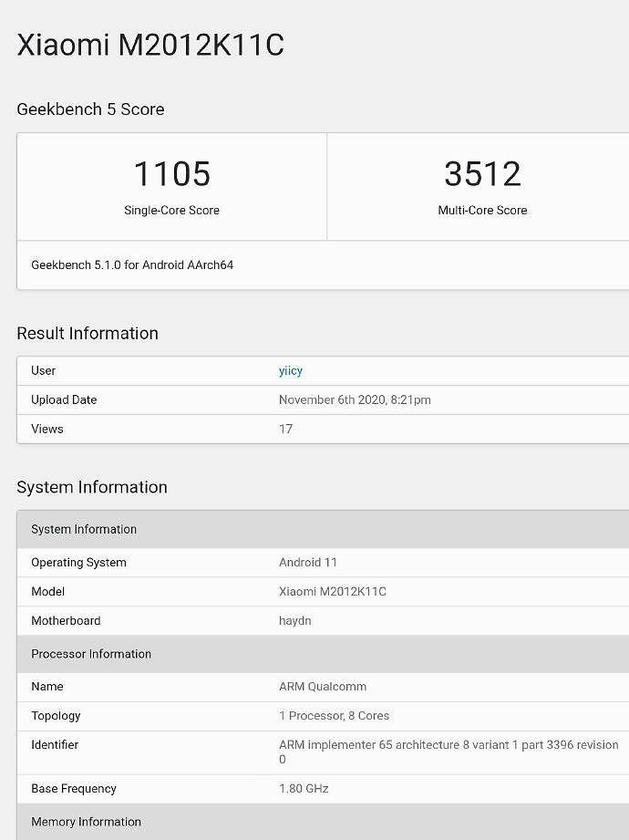Click the Single-Core Score label
The width and height of the screenshot is (629, 840).
coord(172,210)
